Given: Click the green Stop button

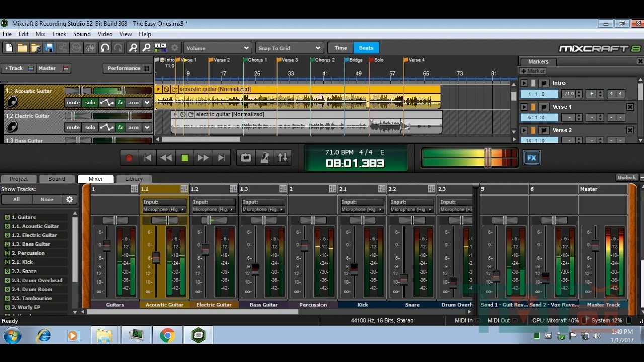Looking at the screenshot, I should coord(185,158).
